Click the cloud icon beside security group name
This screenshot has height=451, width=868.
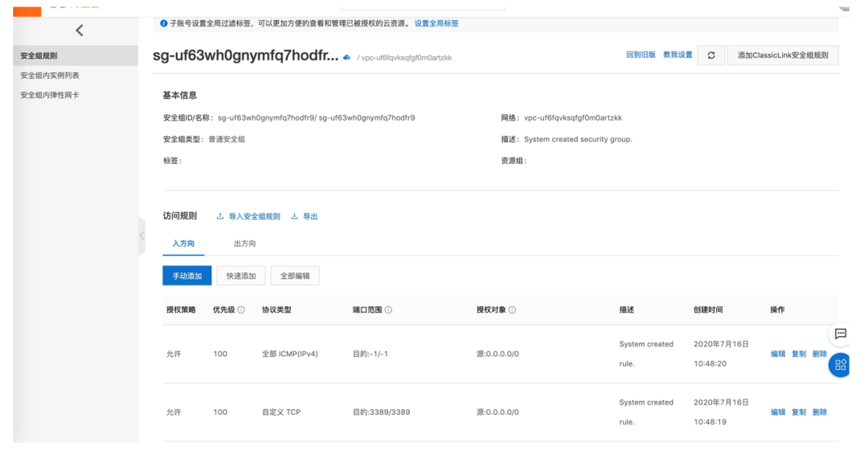click(x=346, y=57)
